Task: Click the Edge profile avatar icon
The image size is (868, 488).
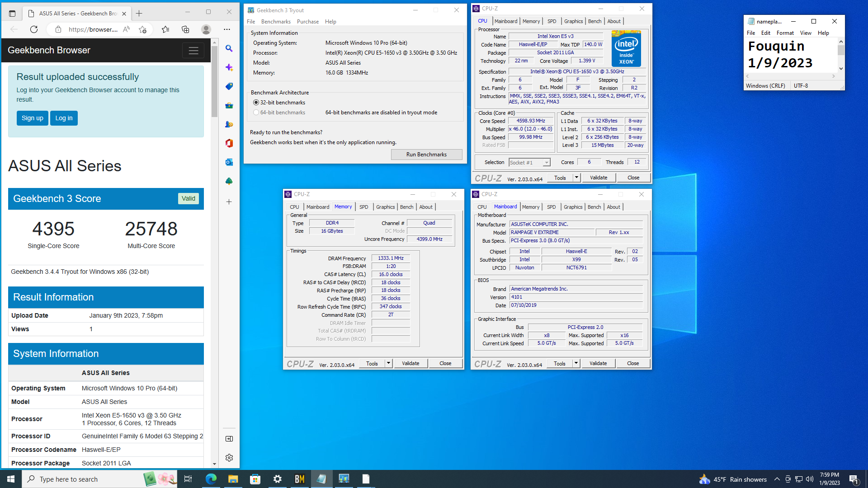Action: (206, 29)
